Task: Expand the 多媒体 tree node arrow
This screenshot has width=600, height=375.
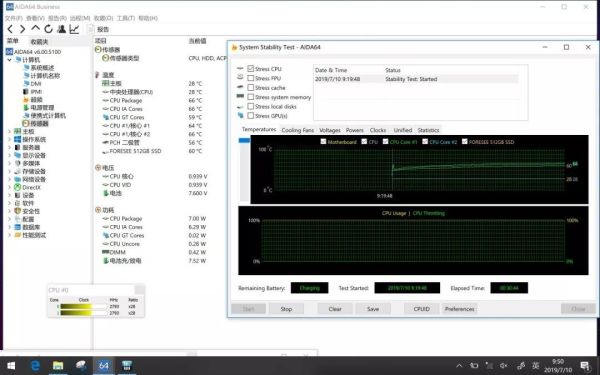Action: pyautogui.click(x=9, y=163)
